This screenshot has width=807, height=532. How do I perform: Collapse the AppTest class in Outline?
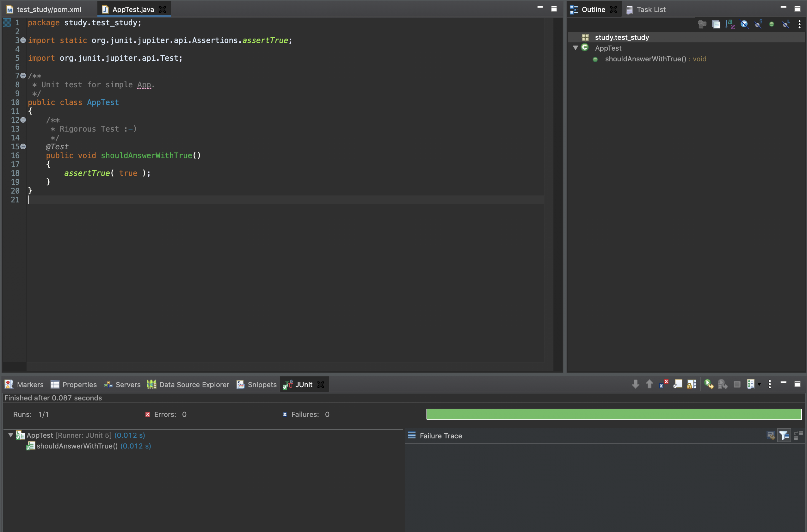pyautogui.click(x=575, y=48)
